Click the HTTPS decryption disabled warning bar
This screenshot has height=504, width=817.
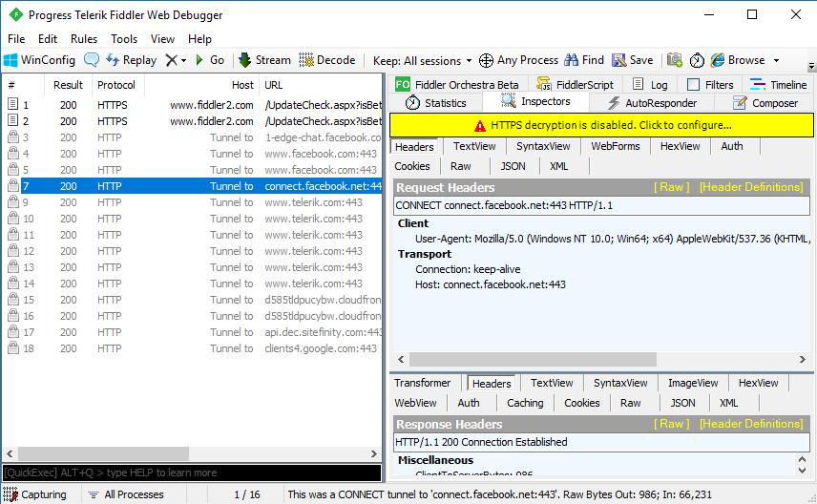click(x=601, y=125)
